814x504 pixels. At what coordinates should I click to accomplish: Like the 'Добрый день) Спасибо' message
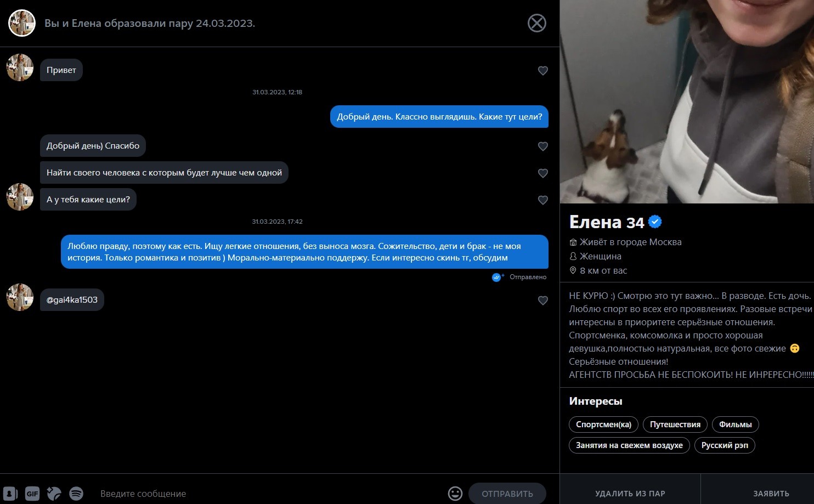point(543,146)
